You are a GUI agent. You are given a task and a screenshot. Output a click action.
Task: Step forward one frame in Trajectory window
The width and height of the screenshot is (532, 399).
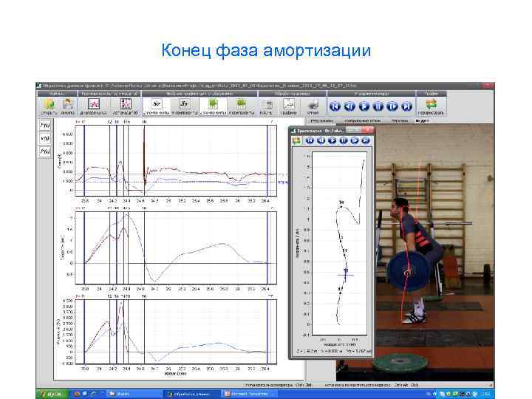tap(355, 140)
